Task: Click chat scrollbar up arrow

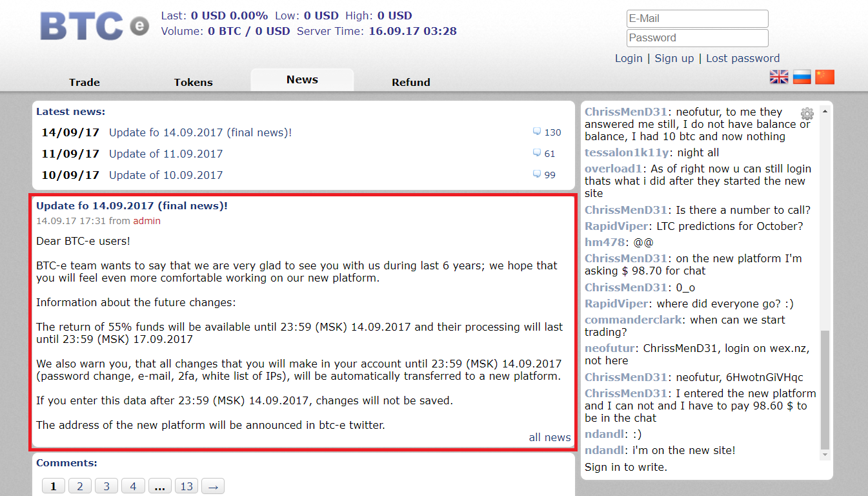Action: (x=825, y=112)
